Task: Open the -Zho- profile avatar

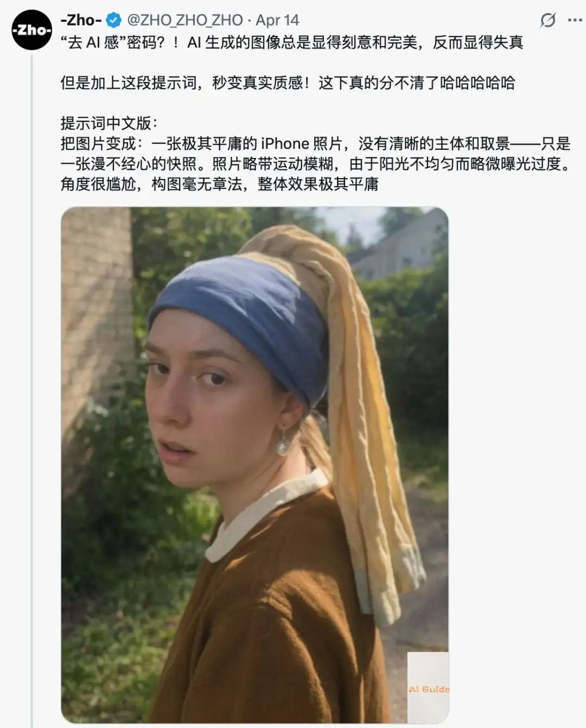Action: click(31, 30)
